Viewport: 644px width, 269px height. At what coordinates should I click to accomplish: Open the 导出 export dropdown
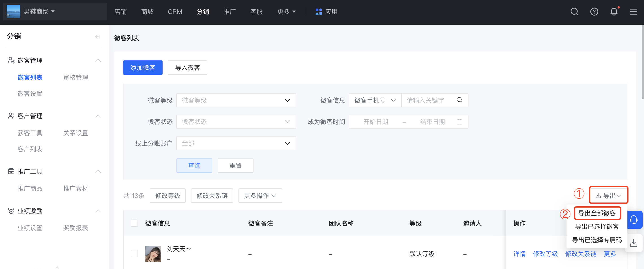[x=608, y=196]
